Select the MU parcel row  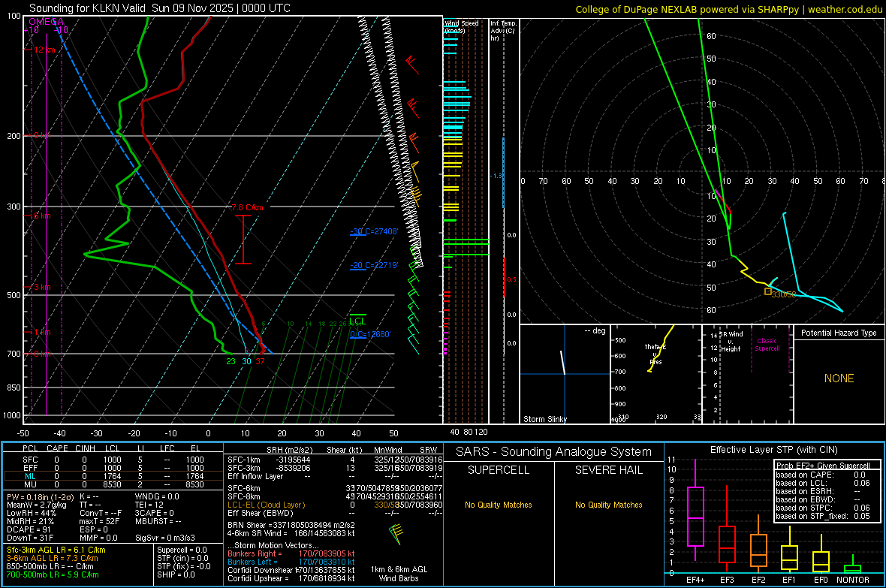[113, 484]
